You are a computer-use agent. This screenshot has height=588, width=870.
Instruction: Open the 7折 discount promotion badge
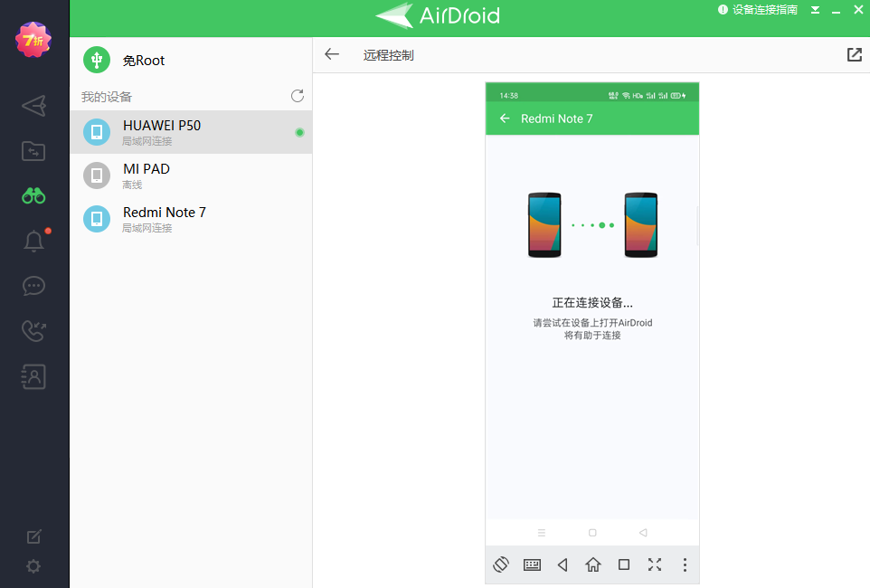point(33,40)
